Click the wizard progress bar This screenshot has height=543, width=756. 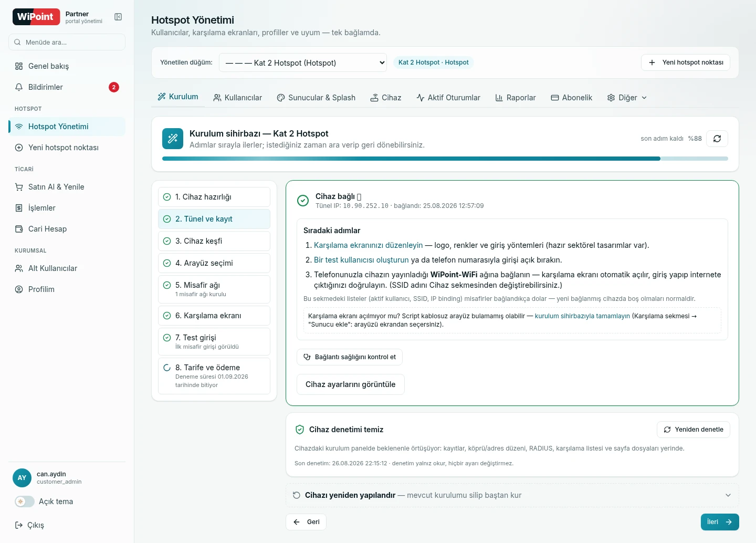point(445,159)
